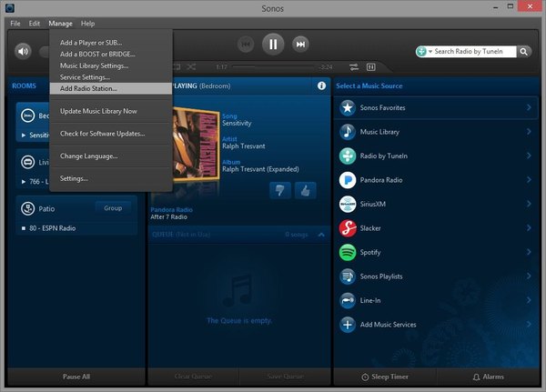Open the search source dropdown arrow

point(430,52)
